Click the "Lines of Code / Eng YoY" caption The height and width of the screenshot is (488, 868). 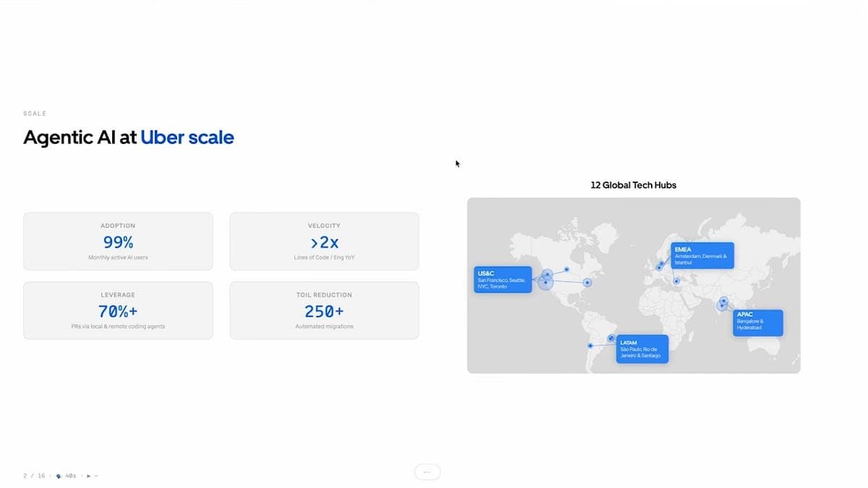[x=324, y=257]
